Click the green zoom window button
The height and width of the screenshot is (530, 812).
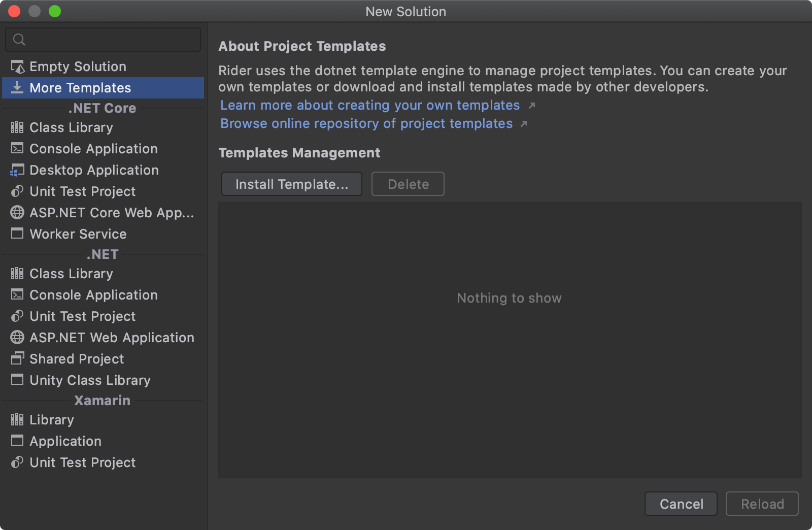(55, 11)
